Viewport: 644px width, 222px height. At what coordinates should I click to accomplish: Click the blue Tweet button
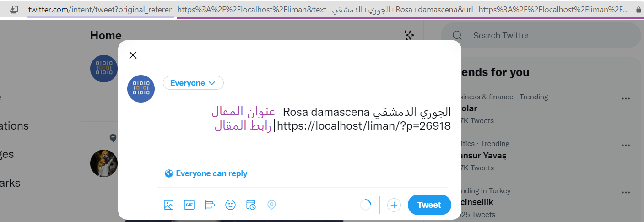429,205
